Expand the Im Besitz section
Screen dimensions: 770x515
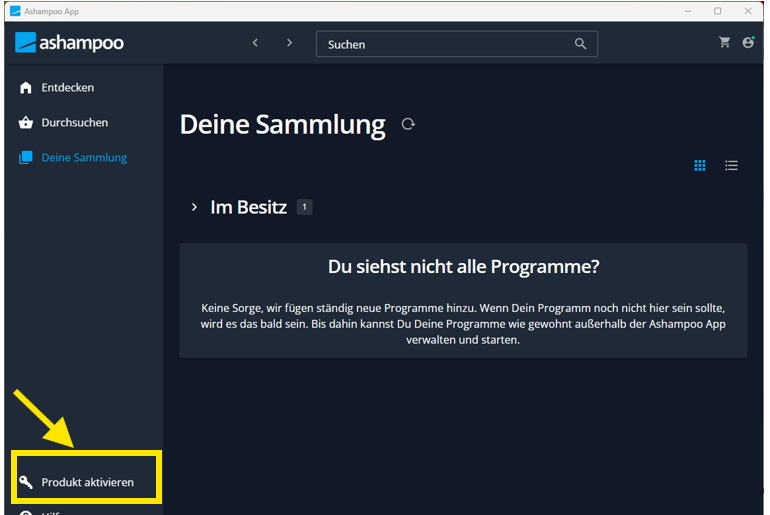click(x=194, y=207)
